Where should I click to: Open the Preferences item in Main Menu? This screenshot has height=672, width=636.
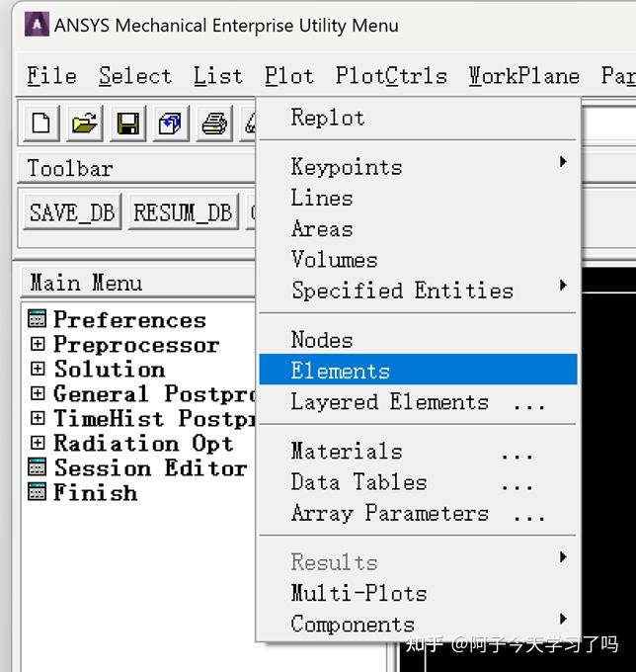point(129,320)
